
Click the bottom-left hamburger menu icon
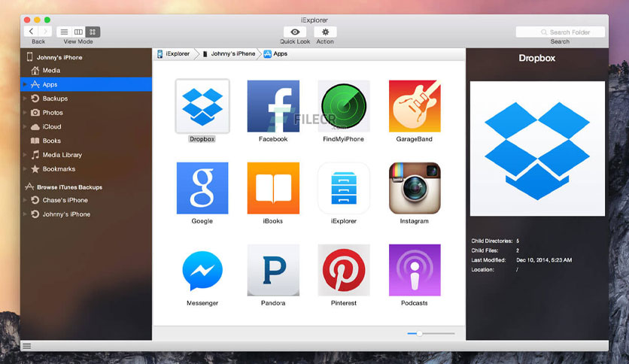point(27,346)
